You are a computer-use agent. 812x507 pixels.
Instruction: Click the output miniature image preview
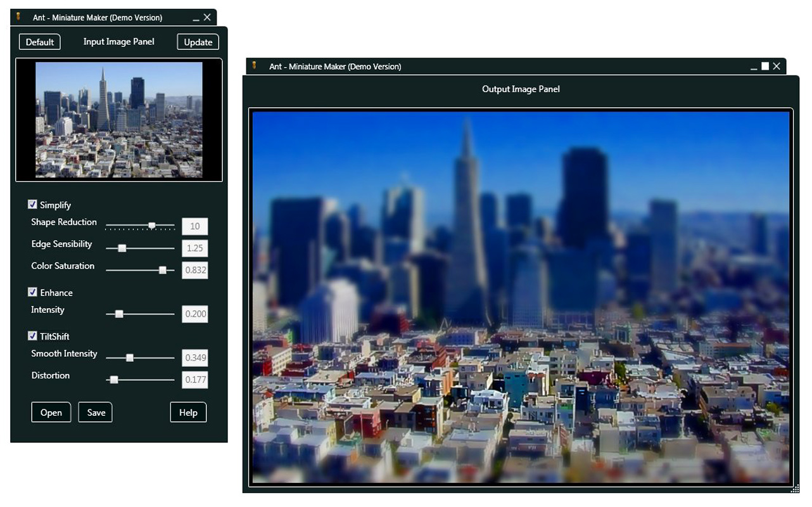[521, 297]
